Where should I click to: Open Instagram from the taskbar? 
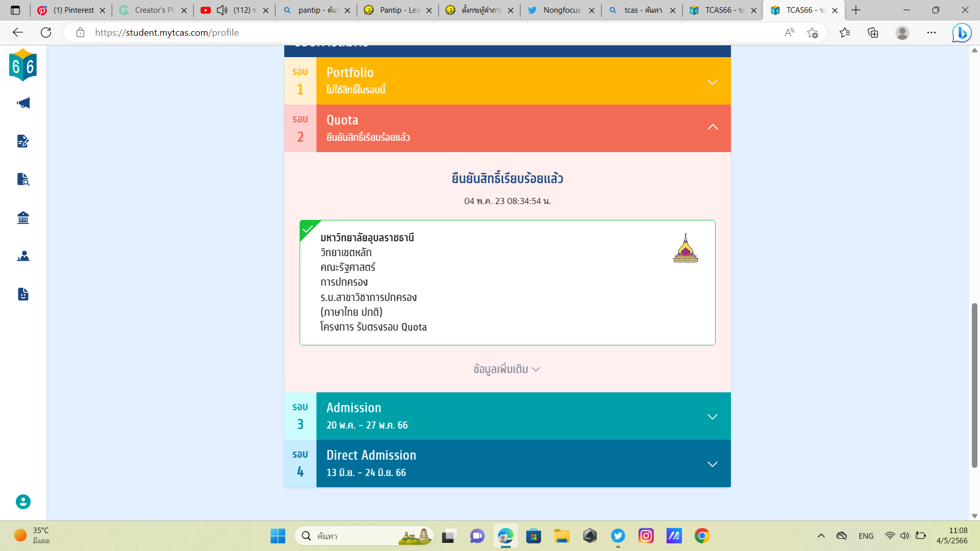pos(646,536)
